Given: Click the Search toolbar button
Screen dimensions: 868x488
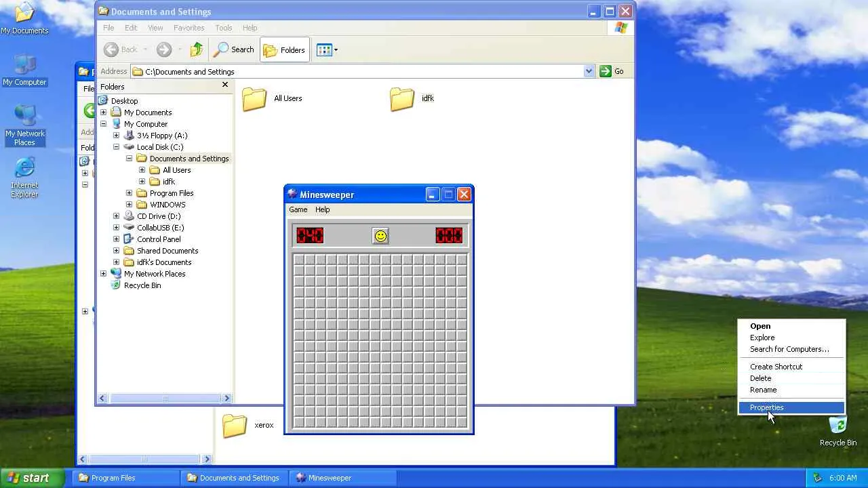Looking at the screenshot, I should point(234,49).
